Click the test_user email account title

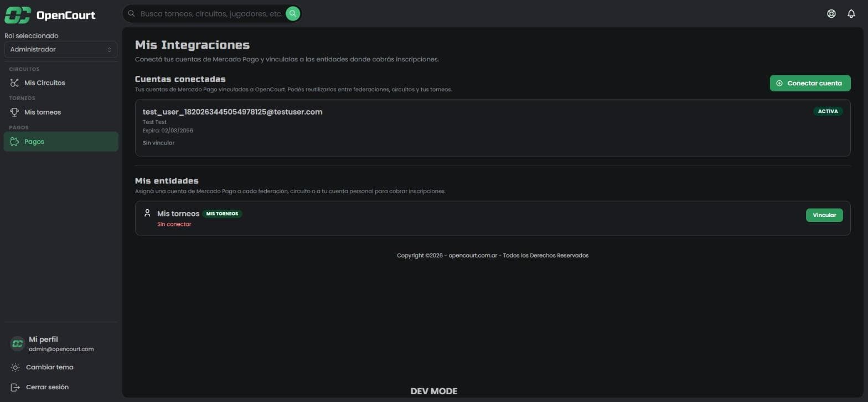(232, 112)
